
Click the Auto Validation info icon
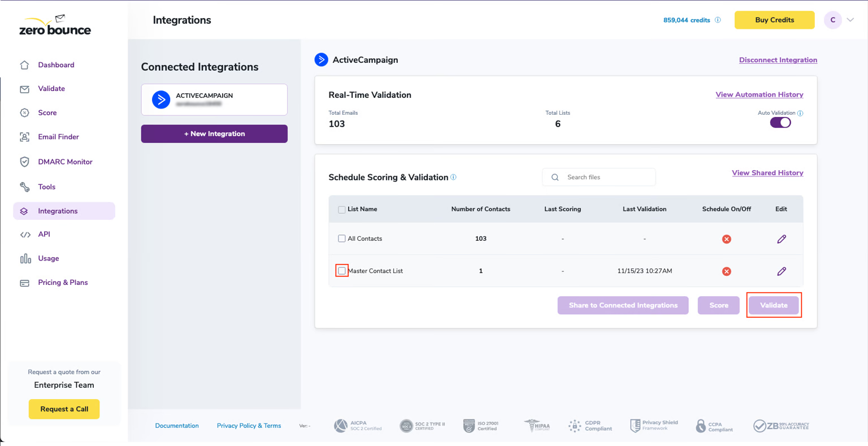pos(800,113)
